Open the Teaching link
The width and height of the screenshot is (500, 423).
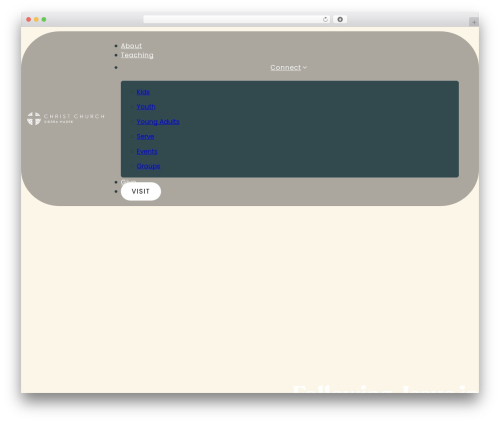point(137,55)
